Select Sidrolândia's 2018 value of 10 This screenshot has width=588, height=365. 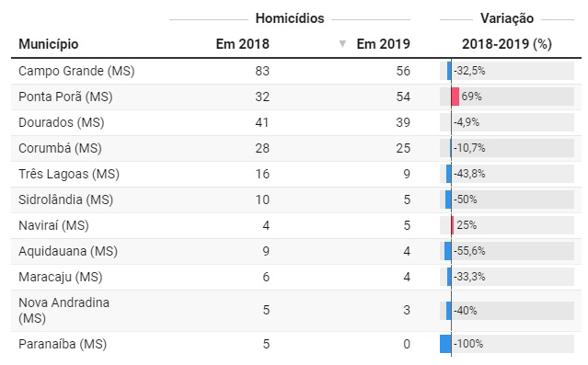262,200
